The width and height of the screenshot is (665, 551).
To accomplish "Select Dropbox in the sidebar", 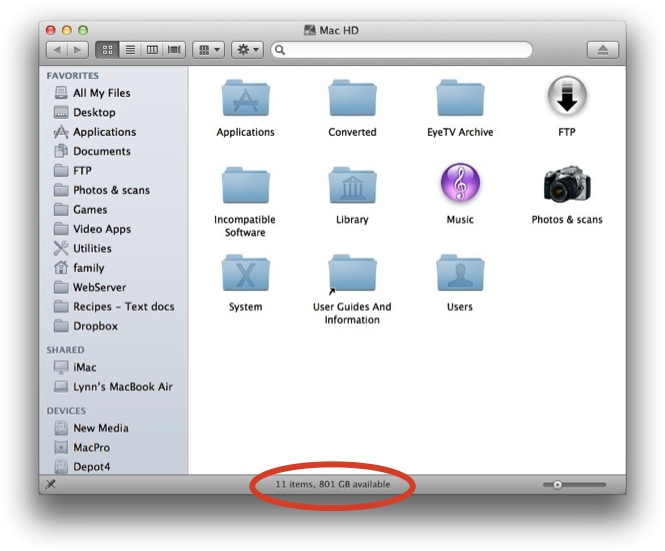I will point(113,326).
